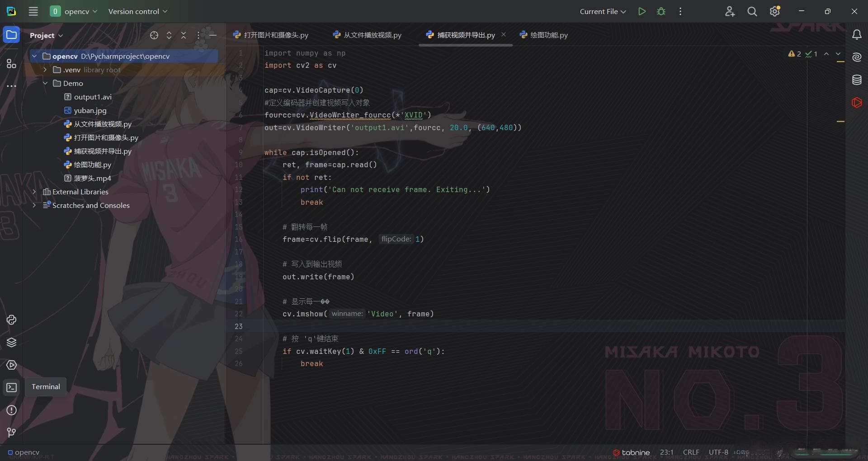Open the red hexagon plugin icon in the right sidebar
The width and height of the screenshot is (868, 461).
[857, 103]
